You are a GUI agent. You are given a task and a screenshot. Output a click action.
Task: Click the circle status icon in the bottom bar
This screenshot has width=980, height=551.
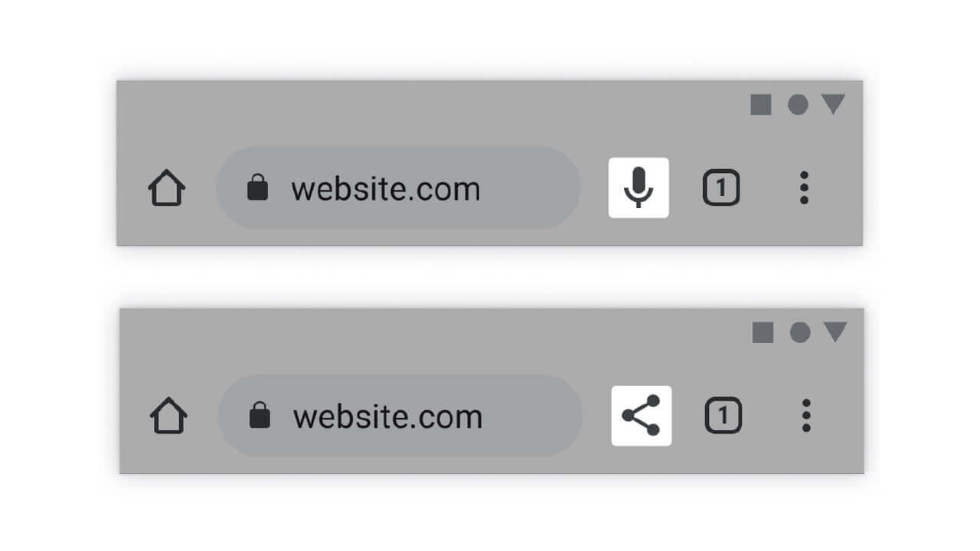coord(800,332)
